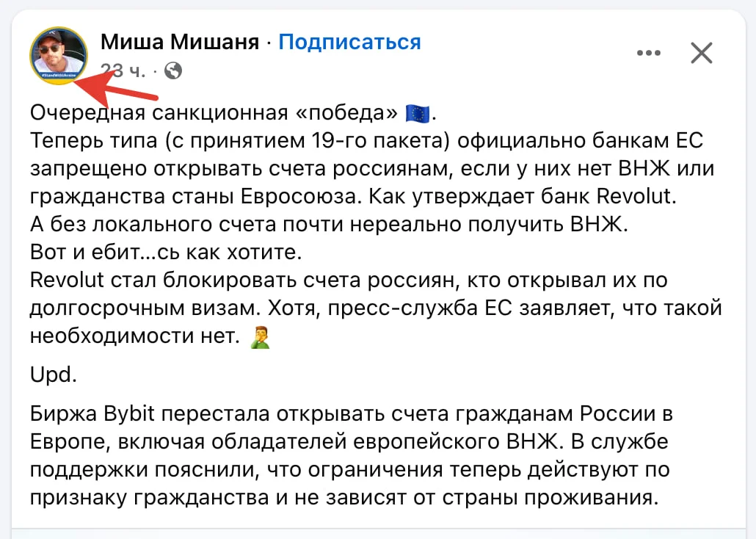
Task: Open the profile by clicking Миша Мишаня
Action: pyautogui.click(x=181, y=42)
